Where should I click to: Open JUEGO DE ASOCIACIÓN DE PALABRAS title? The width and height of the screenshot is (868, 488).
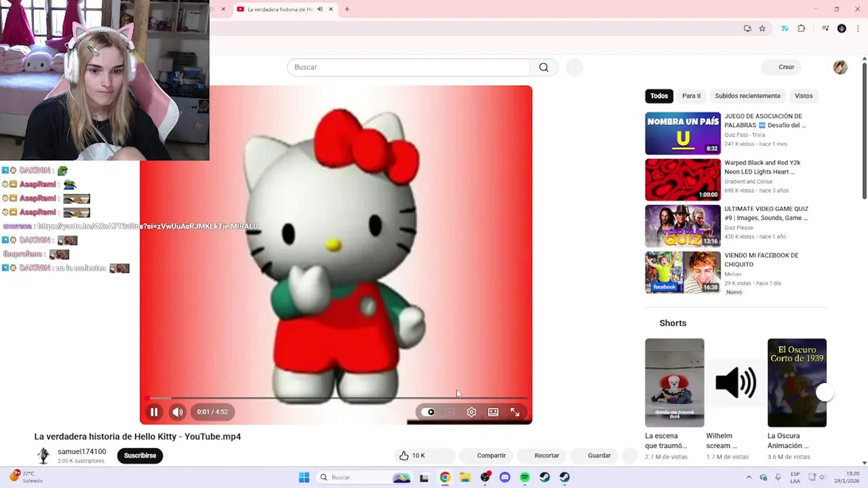tap(764, 121)
